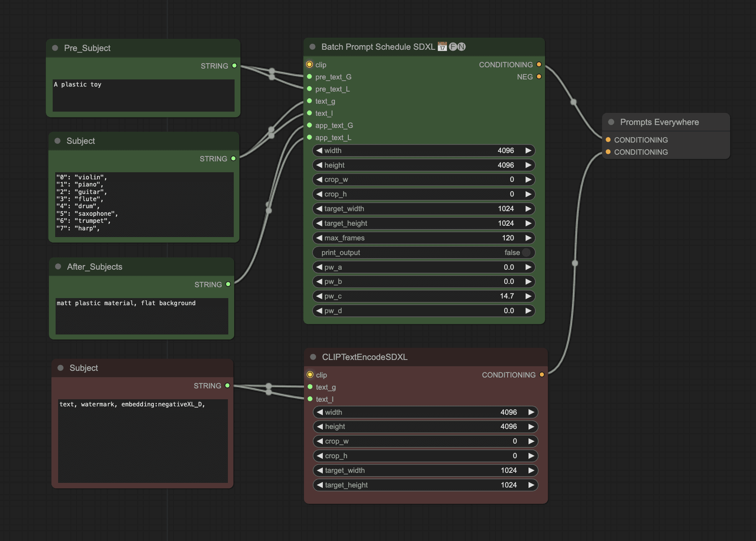Viewport: 756px width, 541px height.
Task: Click the NEG output socket
Action: tap(539, 77)
